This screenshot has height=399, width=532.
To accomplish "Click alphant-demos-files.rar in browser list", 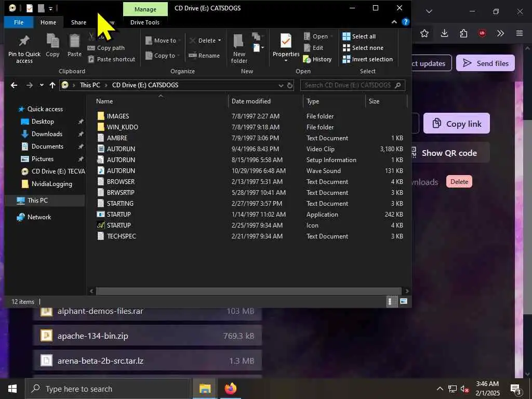I will [x=100, y=311].
